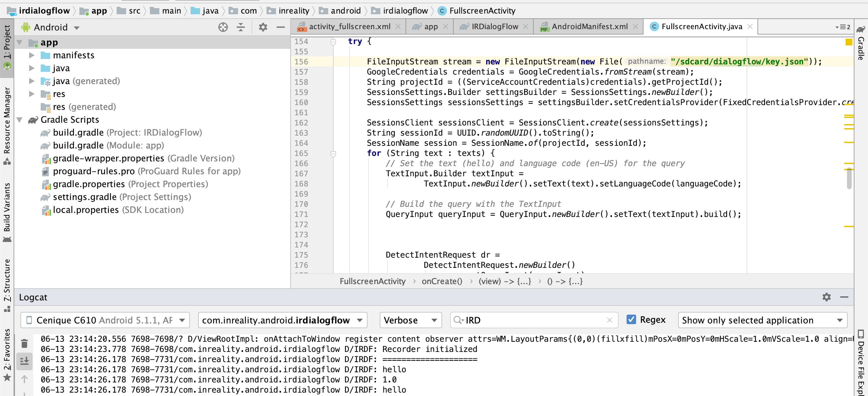
Task: Switch to the AndroidManifest.xml editor tab
Action: [590, 26]
